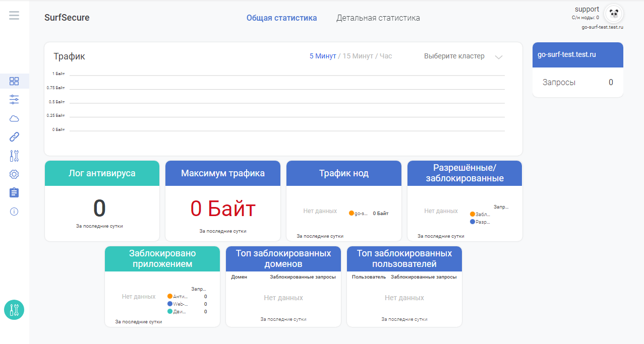The height and width of the screenshot is (344, 644).
Task: Select the 15 Минут interval
Action: [x=358, y=56]
